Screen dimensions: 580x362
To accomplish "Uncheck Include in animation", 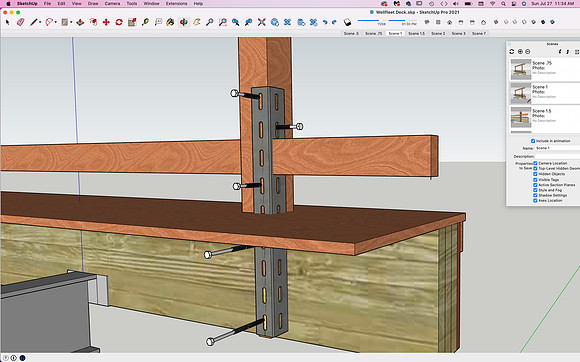I will [533, 141].
